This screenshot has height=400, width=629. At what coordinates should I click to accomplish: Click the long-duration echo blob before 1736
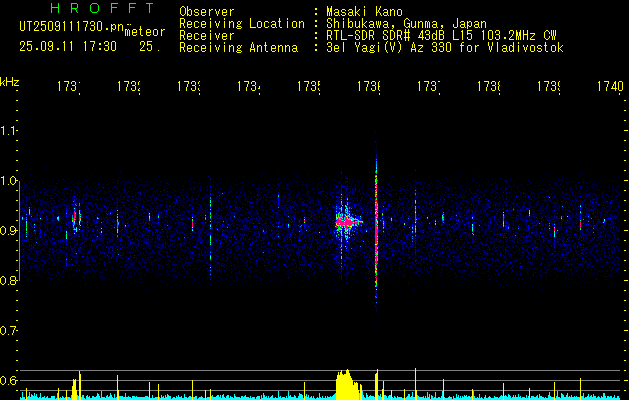pyautogui.click(x=347, y=221)
